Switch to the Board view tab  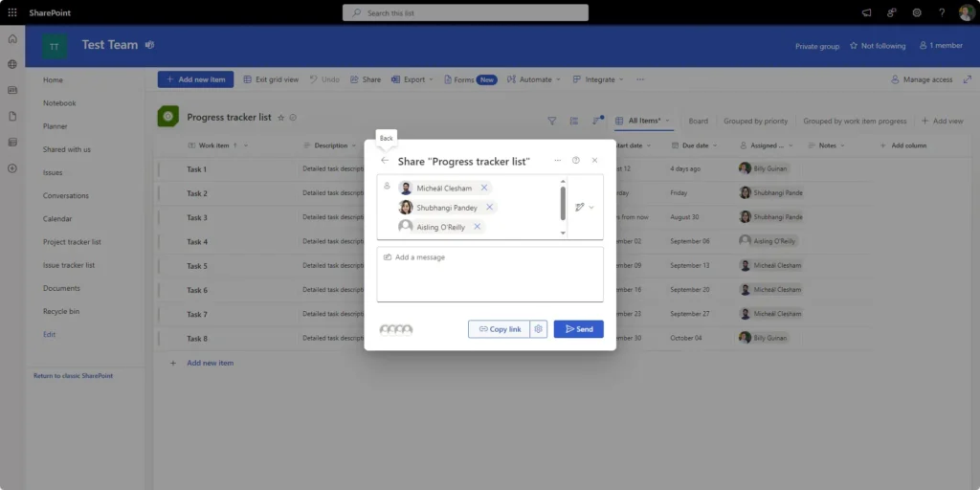(698, 121)
